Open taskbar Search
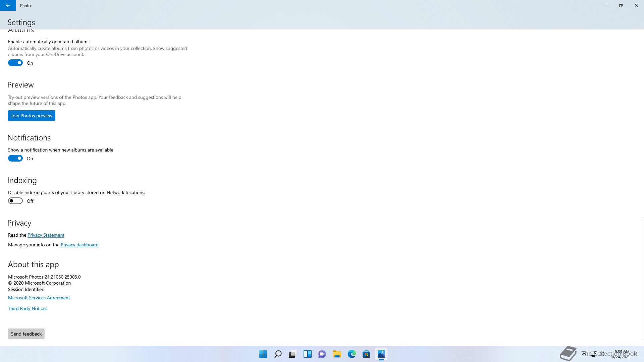The image size is (644, 362). pyautogui.click(x=278, y=354)
